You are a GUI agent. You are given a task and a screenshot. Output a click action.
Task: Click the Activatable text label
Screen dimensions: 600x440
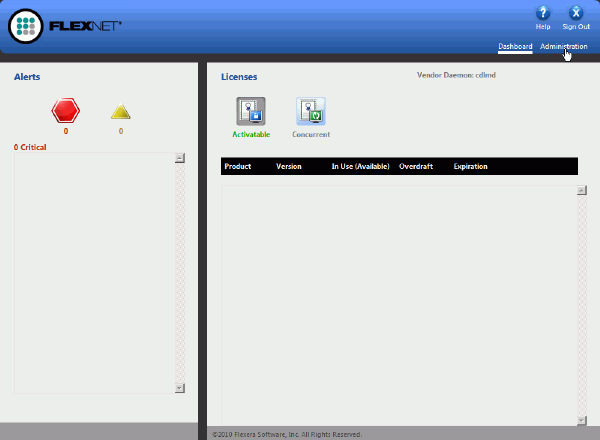251,134
